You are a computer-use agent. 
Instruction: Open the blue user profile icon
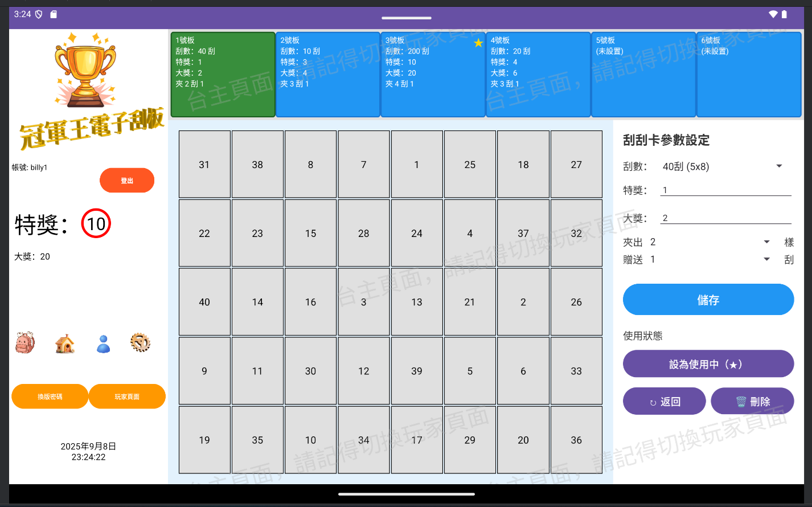(103, 342)
